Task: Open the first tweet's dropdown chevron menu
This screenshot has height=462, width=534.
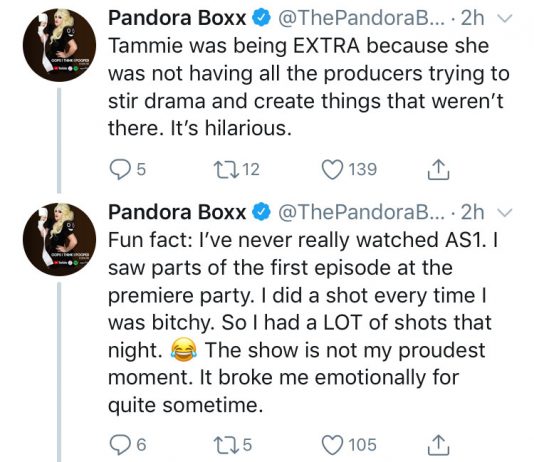Action: click(x=504, y=18)
